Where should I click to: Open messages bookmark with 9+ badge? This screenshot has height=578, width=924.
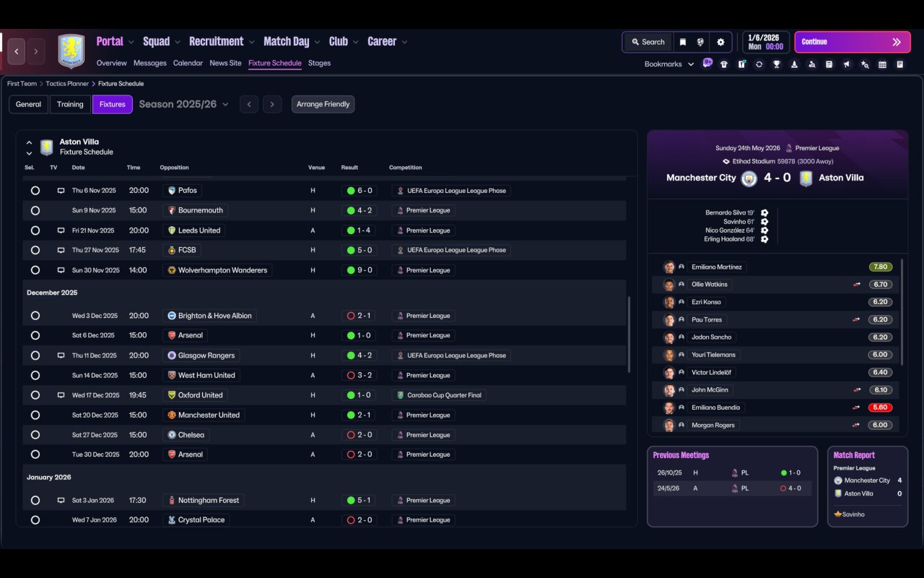click(x=707, y=64)
